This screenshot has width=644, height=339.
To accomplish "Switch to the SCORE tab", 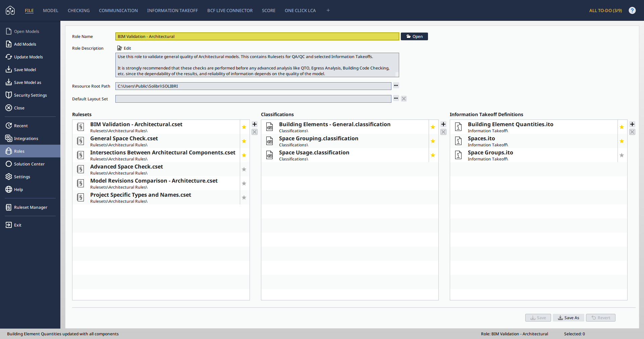I will coord(269,10).
